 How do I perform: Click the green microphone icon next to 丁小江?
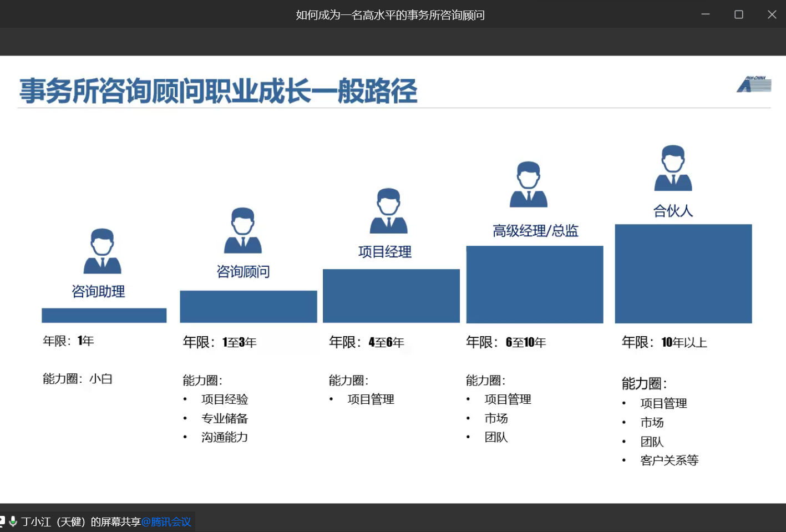click(x=13, y=521)
